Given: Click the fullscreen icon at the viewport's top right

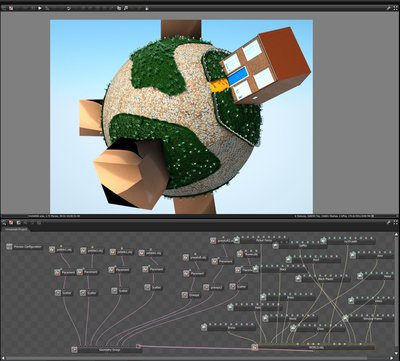Looking at the screenshot, I should [x=396, y=8].
